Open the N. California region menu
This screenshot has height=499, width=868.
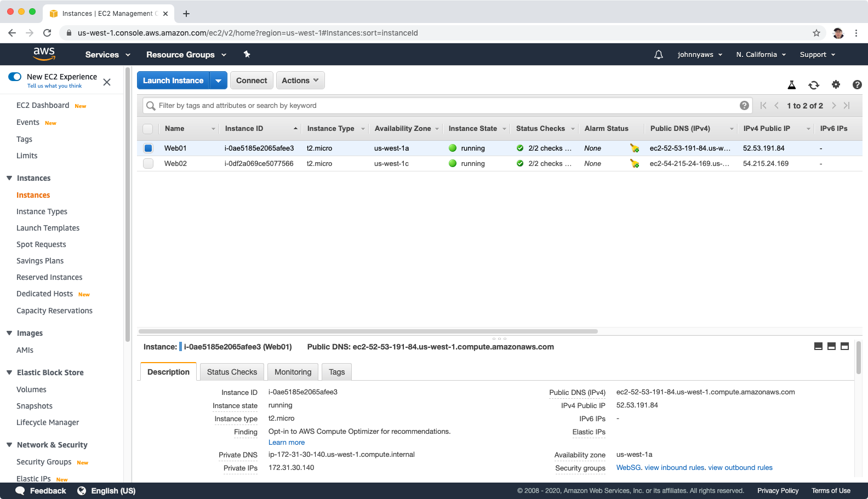(761, 55)
